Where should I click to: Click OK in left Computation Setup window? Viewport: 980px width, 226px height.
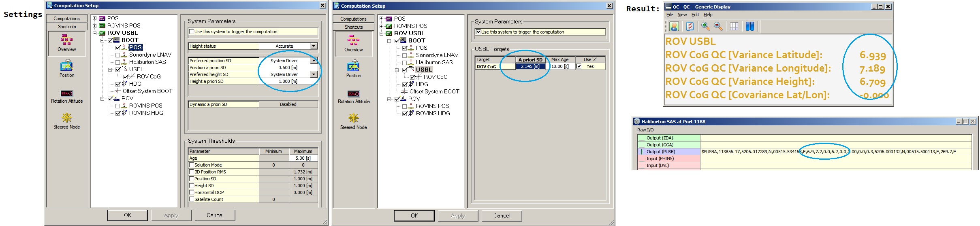(128, 215)
